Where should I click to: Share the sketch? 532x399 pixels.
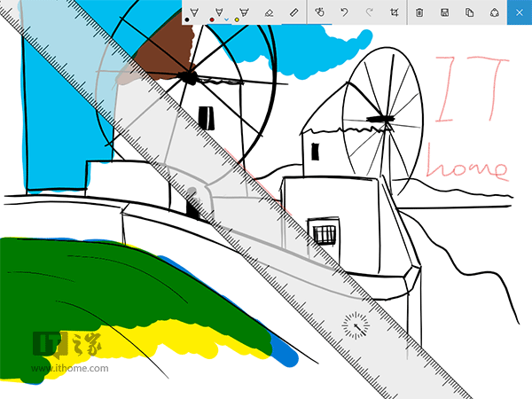coord(494,12)
